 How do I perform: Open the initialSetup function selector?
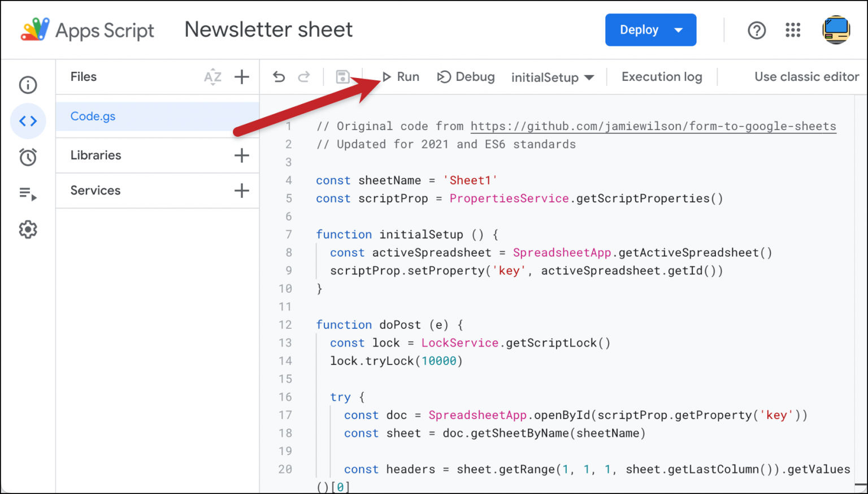pos(553,77)
